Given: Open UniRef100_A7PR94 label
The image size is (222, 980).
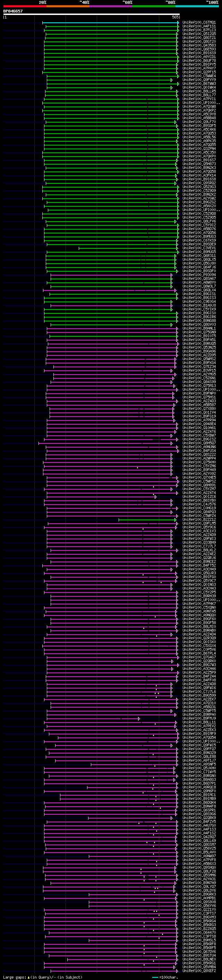Looking at the screenshot, I should 199,420.
